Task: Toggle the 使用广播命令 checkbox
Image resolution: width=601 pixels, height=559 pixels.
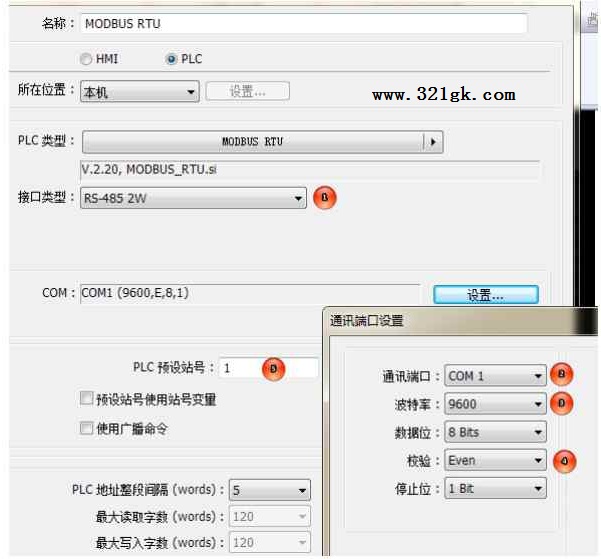Action: (87, 428)
